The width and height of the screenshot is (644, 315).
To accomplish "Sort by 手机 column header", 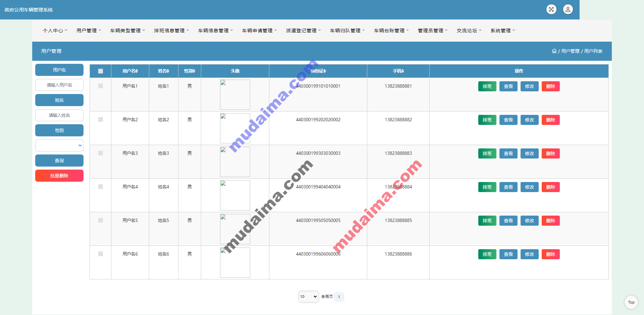I will (x=398, y=71).
